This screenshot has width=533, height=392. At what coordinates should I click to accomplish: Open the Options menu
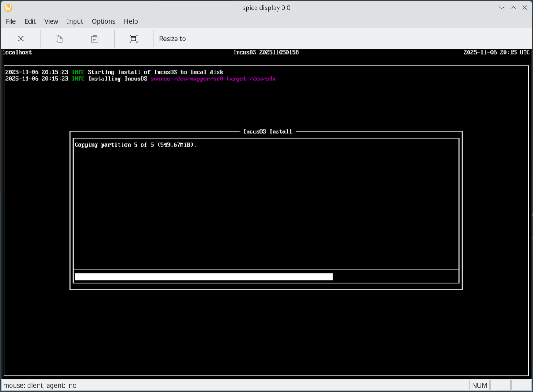click(x=103, y=21)
